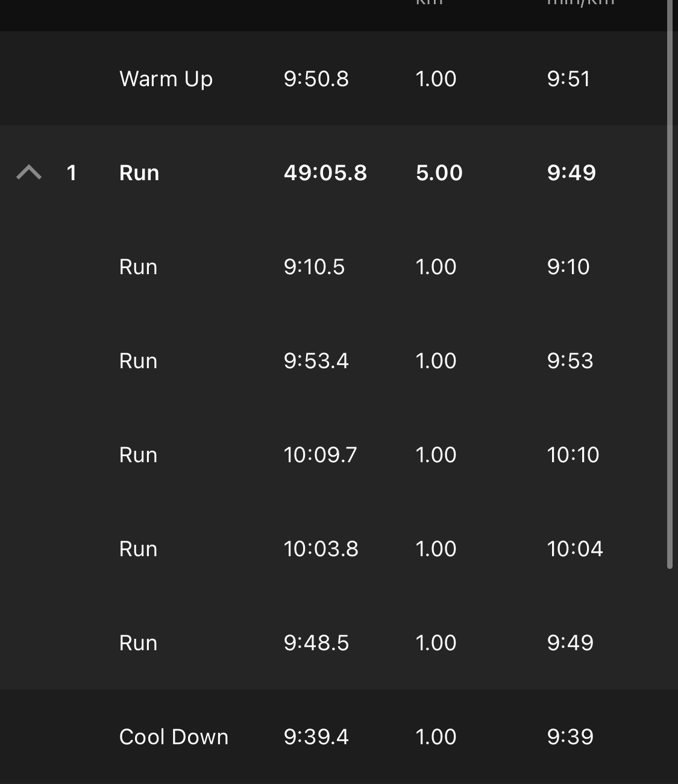The image size is (678, 784).
Task: Click the Cool Down time 9:39.4
Action: (316, 737)
